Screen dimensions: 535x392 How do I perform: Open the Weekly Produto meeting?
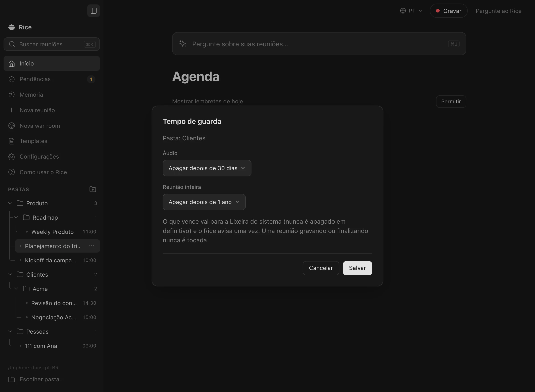61,232
